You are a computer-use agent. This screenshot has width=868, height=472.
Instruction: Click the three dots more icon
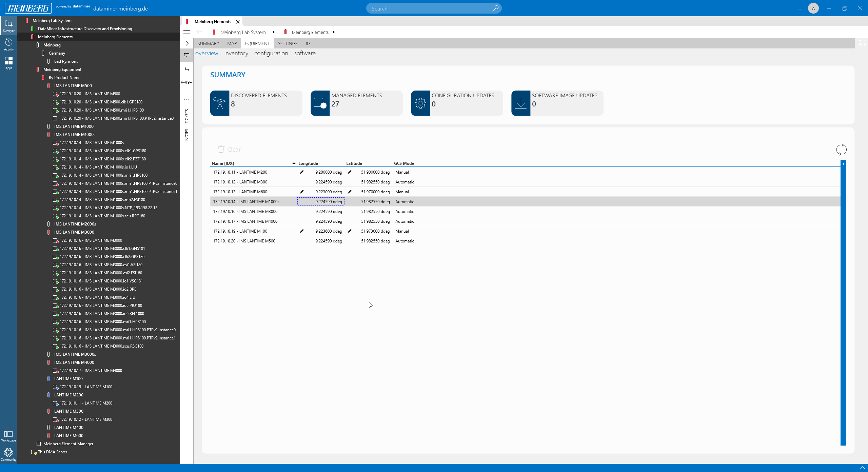pos(187,100)
